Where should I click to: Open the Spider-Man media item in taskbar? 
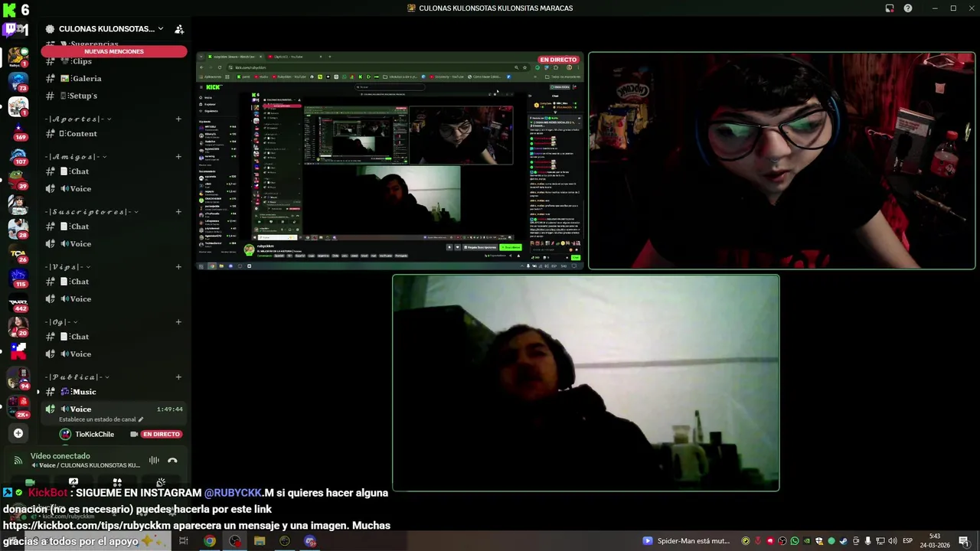pyautogui.click(x=687, y=541)
